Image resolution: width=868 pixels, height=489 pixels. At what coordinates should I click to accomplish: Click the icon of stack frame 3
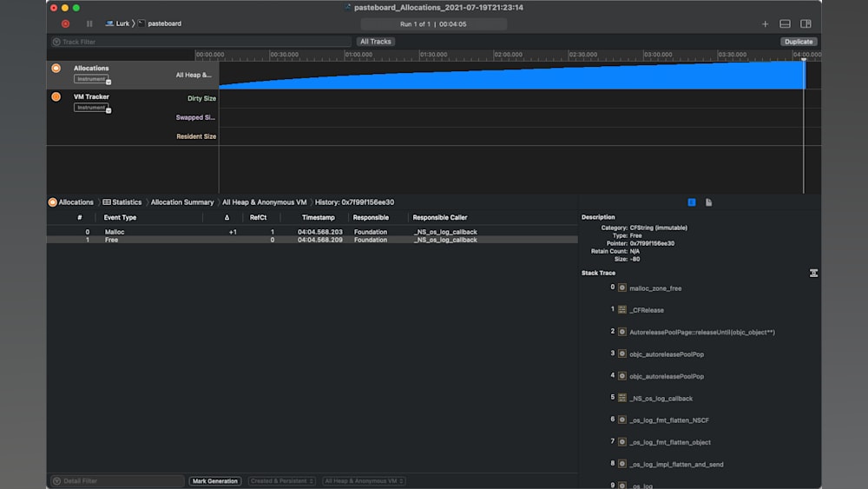pyautogui.click(x=622, y=354)
